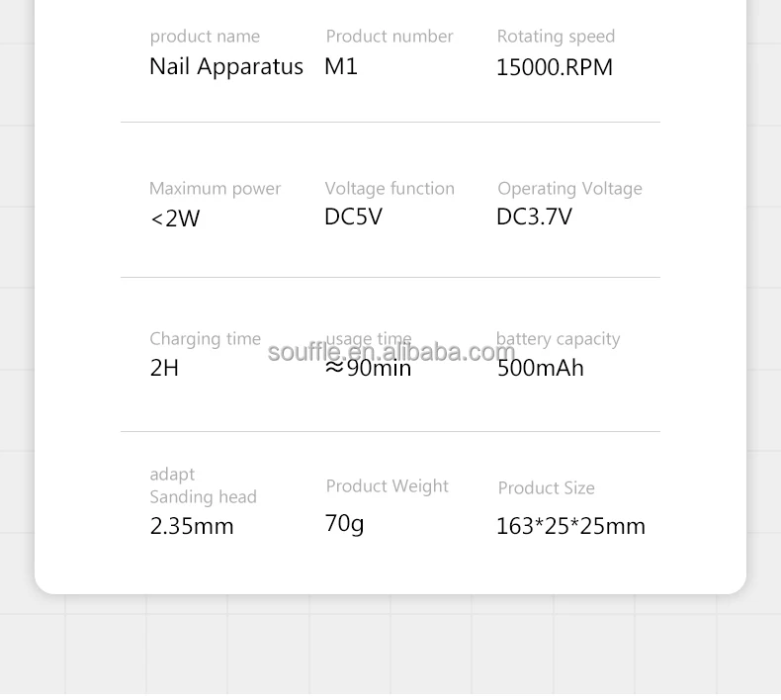Select the 'M1' product number value

pyautogui.click(x=340, y=67)
